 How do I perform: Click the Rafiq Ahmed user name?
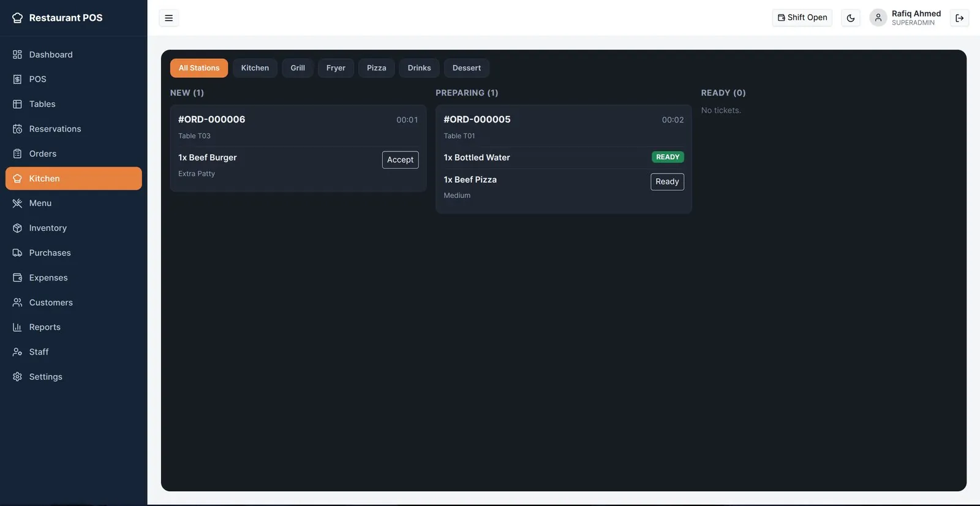click(x=916, y=13)
